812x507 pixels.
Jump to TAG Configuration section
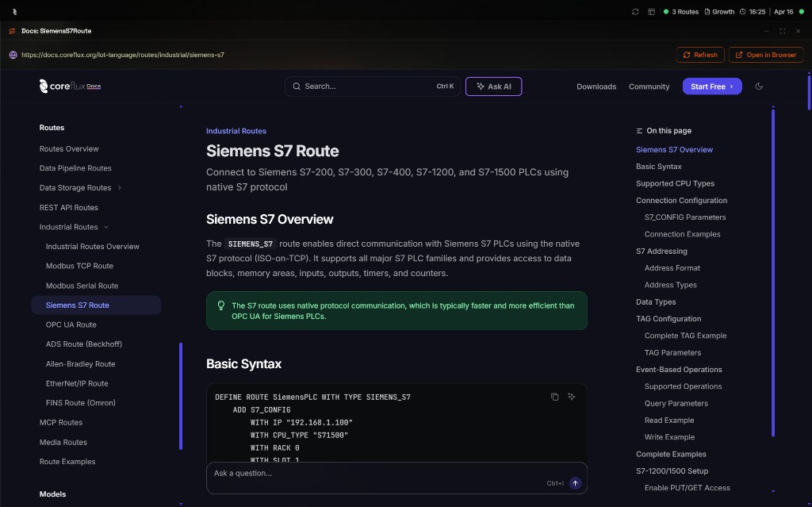(668, 319)
